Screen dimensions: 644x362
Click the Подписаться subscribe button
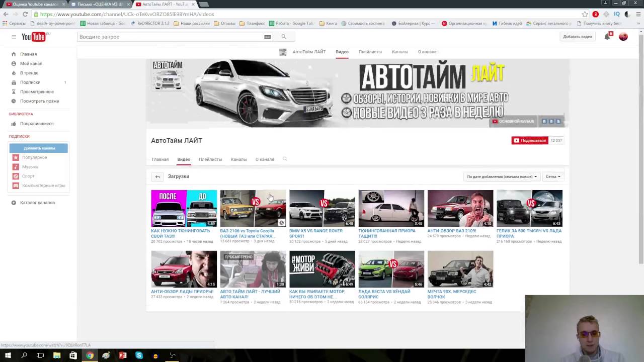point(530,140)
